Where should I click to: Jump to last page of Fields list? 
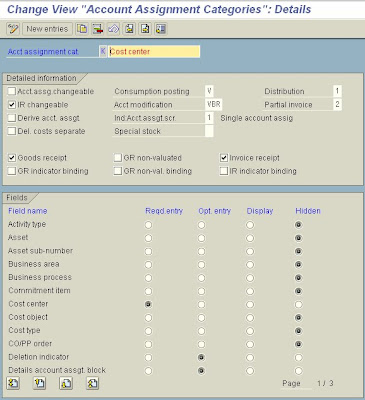[92, 383]
